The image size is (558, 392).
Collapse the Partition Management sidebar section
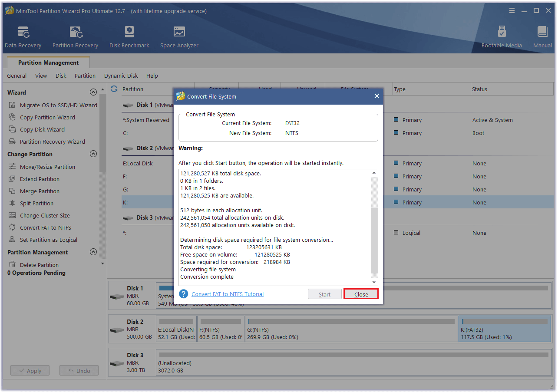(x=93, y=252)
